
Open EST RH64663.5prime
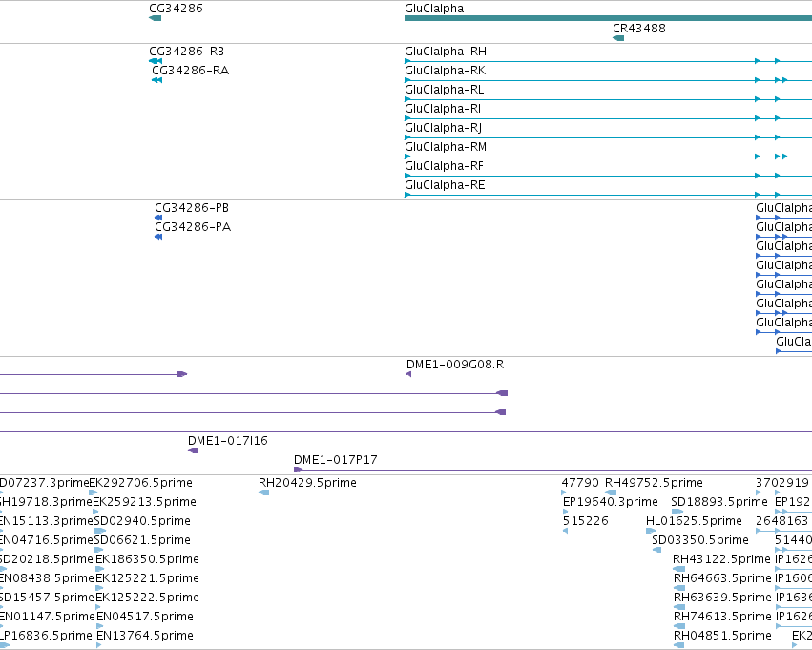coord(722,578)
